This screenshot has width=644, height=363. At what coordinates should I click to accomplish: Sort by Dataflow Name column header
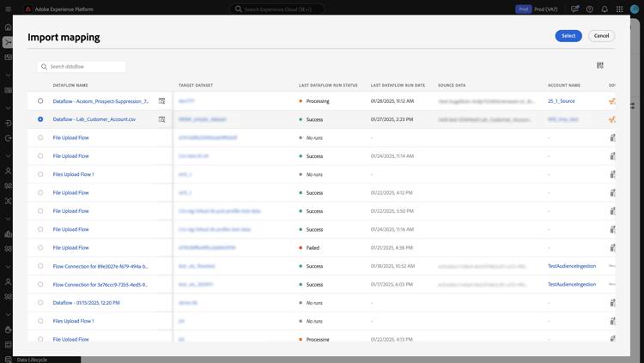[70, 86]
